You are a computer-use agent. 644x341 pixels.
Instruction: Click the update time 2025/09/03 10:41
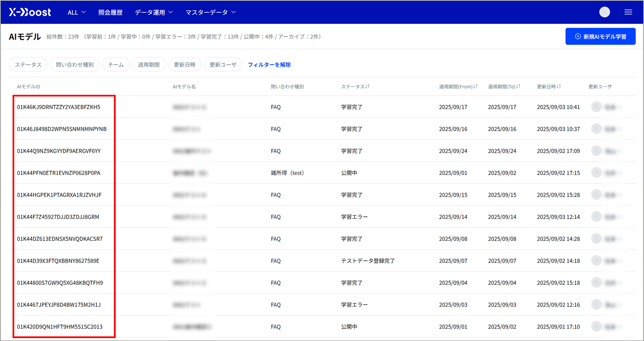coord(559,107)
